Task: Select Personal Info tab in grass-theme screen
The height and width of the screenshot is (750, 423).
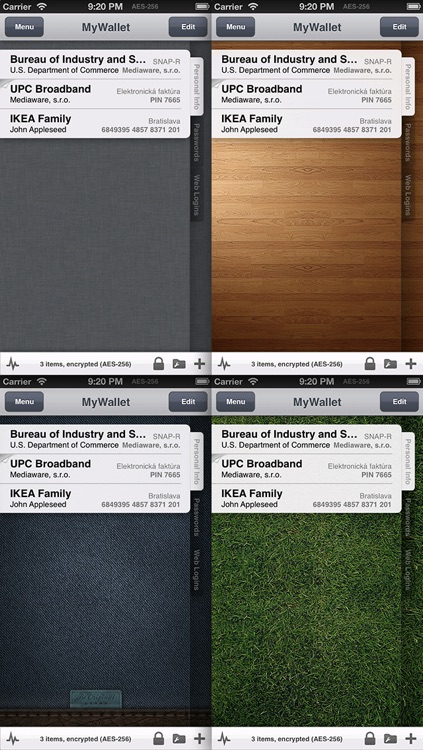Action: (408, 462)
